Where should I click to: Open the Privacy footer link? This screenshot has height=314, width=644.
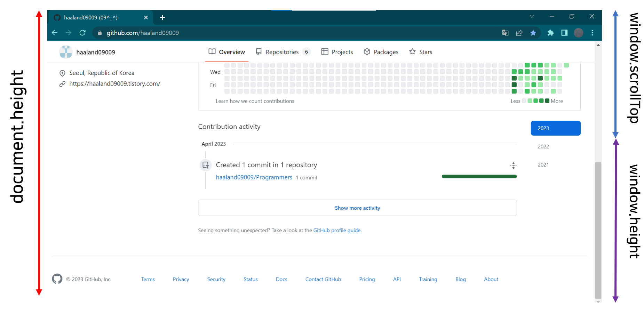(181, 279)
